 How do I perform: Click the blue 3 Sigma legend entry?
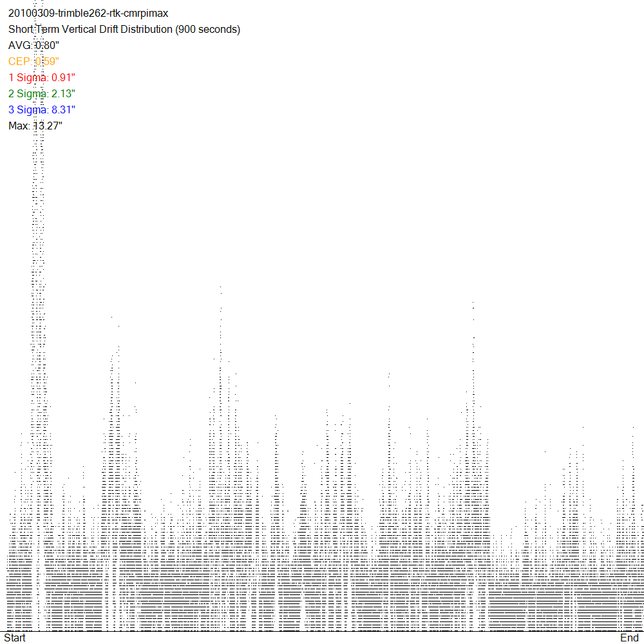(x=41, y=110)
